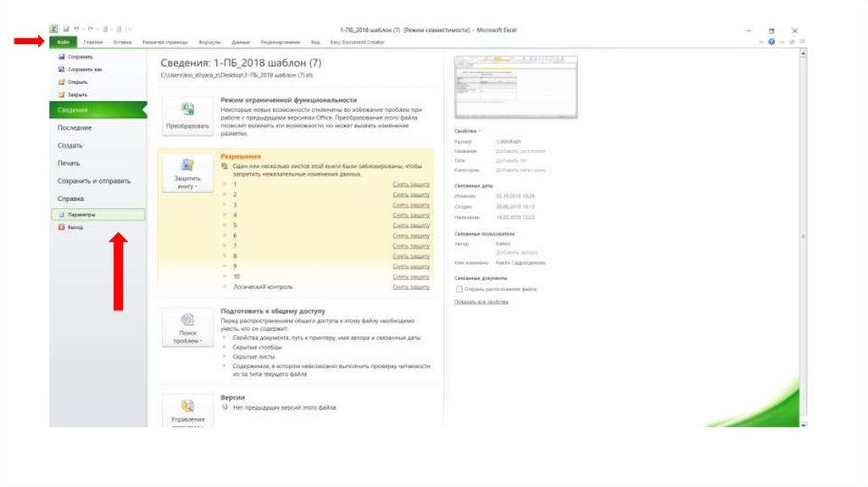
Task: Switch to the Файл tab
Action: pyautogui.click(x=63, y=42)
